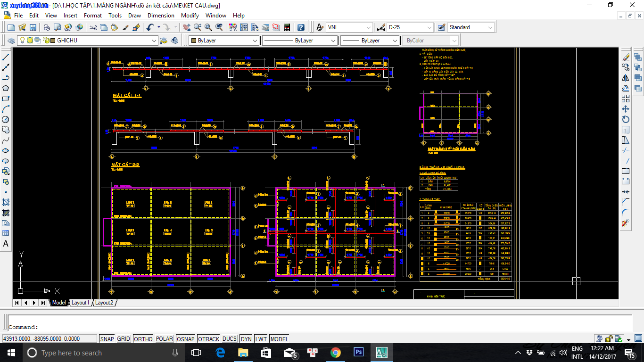Open the GHICHU layer dropdown
Viewport: 644px width, 362px height.
154,41
